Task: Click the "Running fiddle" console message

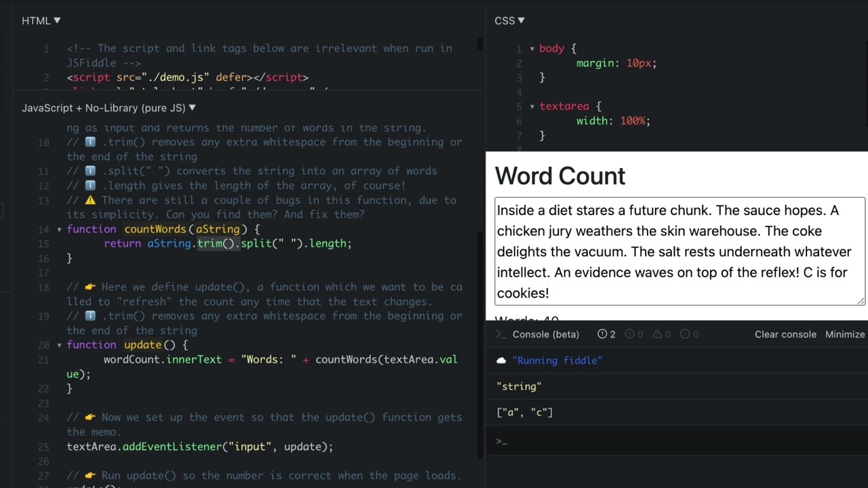Action: [557, 361]
